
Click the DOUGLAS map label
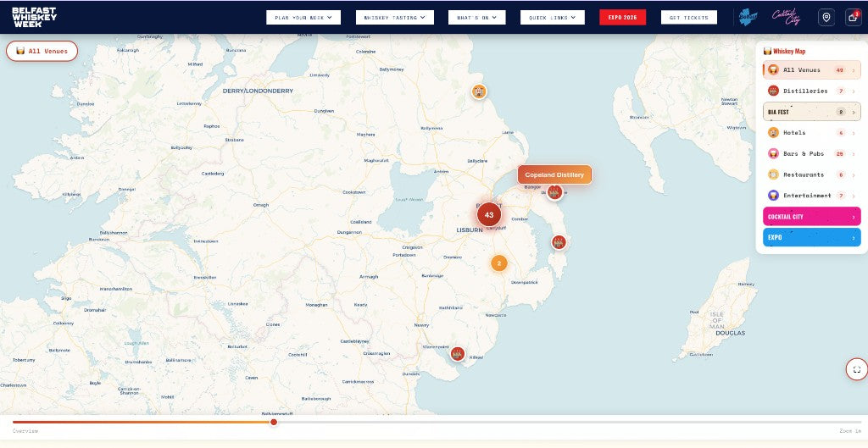pos(730,333)
